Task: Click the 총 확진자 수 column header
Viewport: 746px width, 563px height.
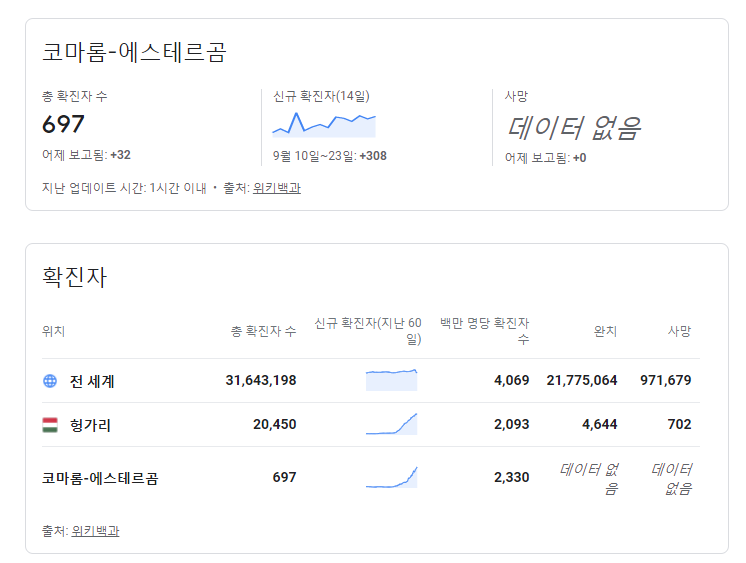Action: tap(264, 331)
